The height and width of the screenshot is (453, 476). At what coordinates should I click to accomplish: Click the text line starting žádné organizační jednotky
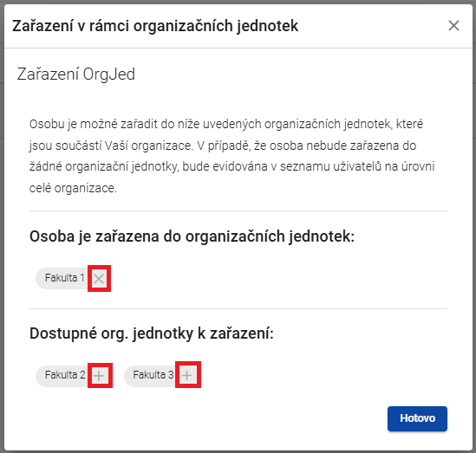[231, 167]
